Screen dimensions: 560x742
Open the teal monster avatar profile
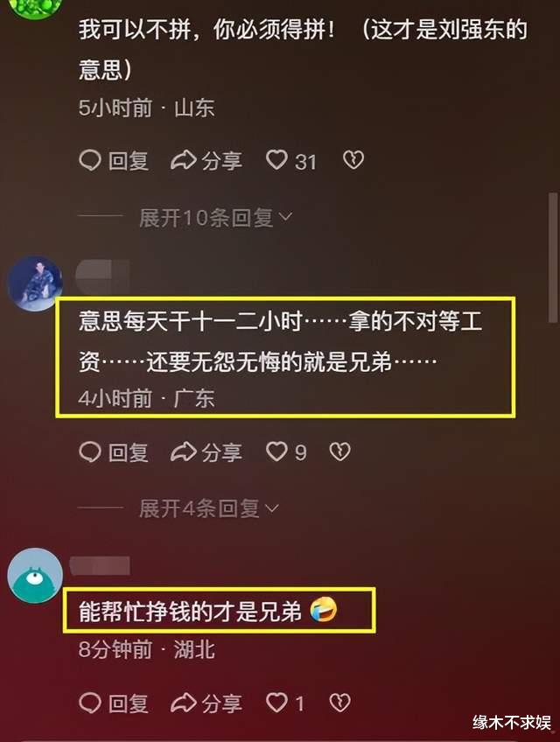[x=35, y=575]
